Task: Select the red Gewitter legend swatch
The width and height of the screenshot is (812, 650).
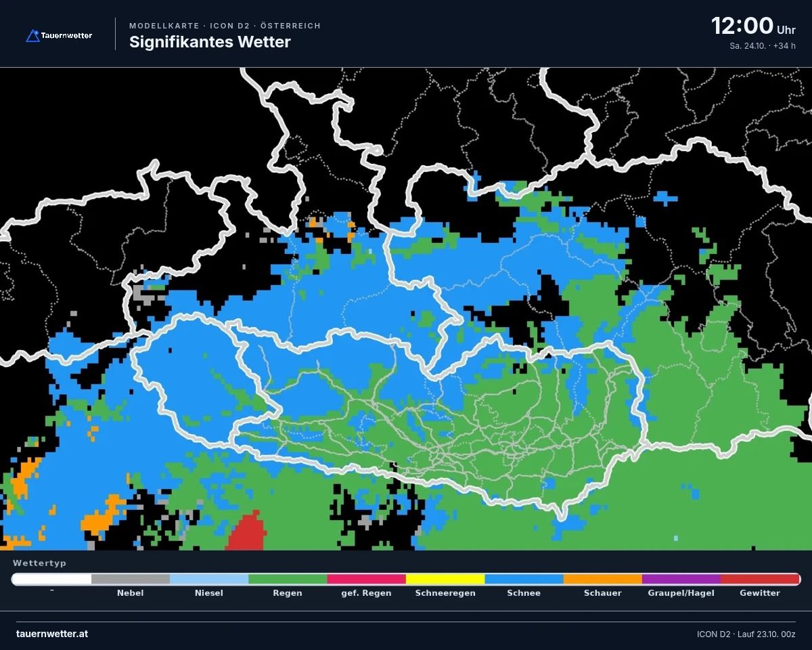Action: click(x=761, y=579)
